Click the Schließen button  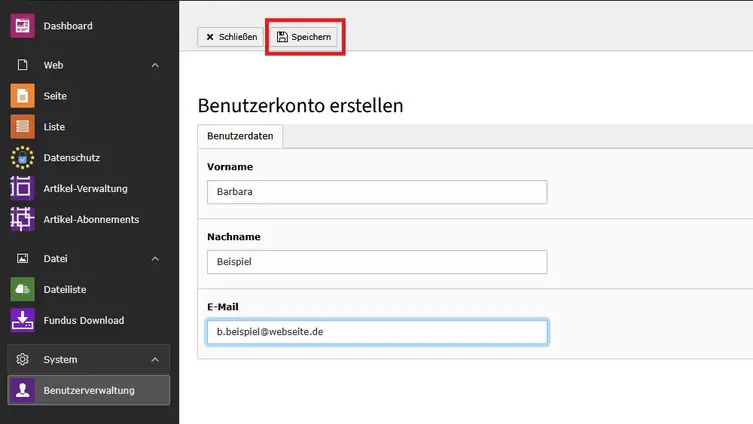231,37
